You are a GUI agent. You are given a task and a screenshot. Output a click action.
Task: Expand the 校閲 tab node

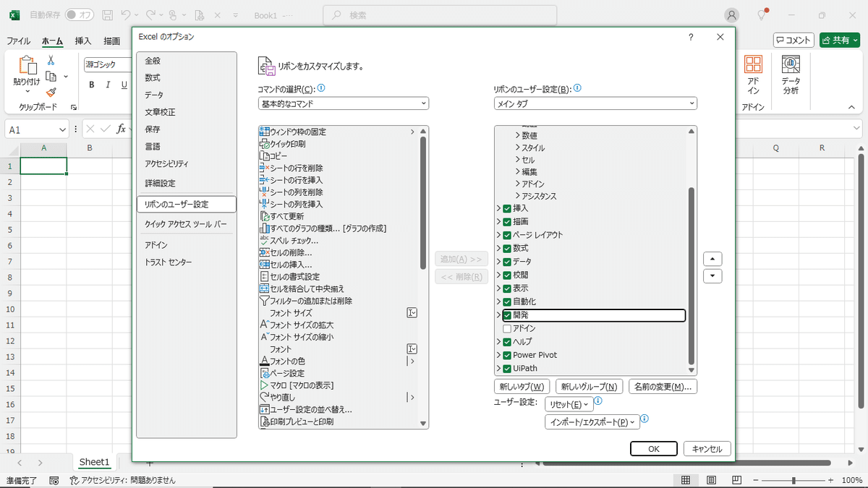point(498,275)
